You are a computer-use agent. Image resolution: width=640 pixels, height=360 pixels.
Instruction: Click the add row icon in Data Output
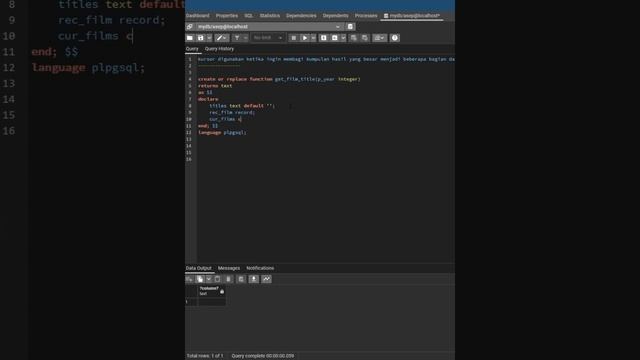point(189,279)
